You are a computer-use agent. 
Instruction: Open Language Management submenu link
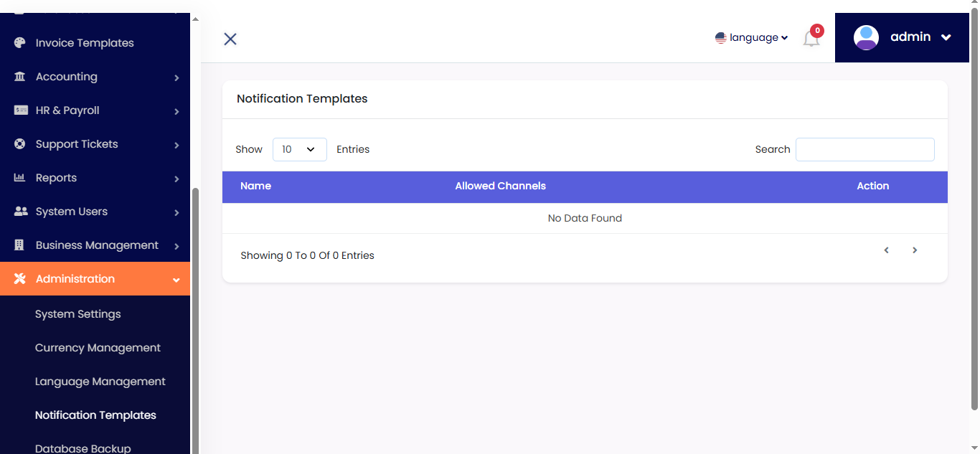pyautogui.click(x=100, y=382)
